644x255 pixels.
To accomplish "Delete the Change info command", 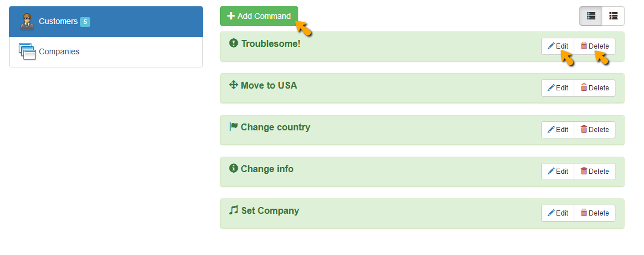I will click(594, 172).
